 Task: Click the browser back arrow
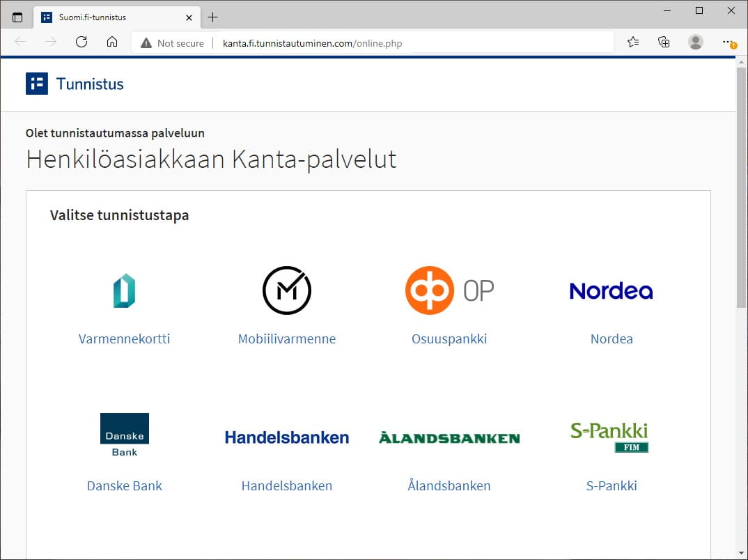pos(20,42)
